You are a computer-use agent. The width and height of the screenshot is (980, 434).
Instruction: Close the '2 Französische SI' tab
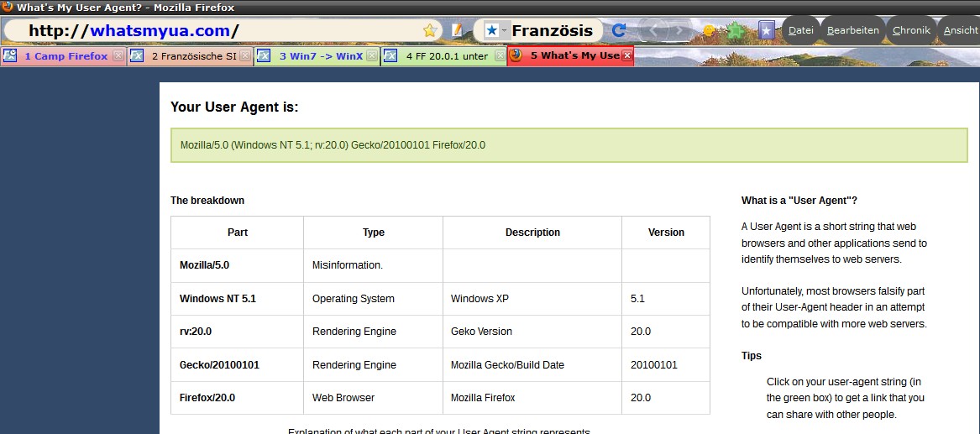click(x=244, y=56)
